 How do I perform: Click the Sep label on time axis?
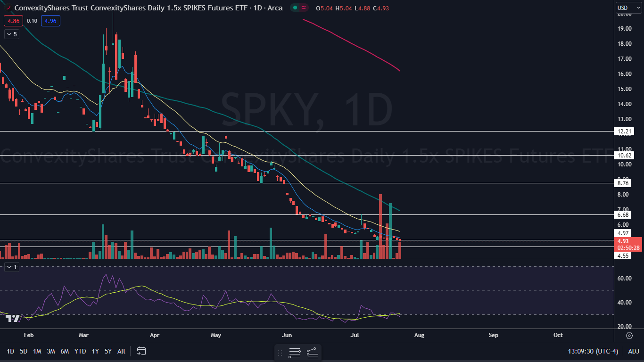493,335
